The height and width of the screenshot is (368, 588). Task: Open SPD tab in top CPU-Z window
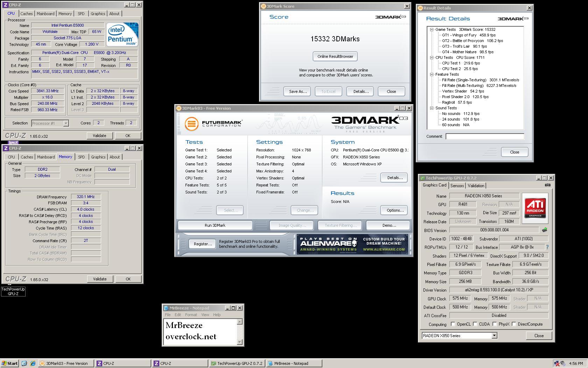click(81, 14)
